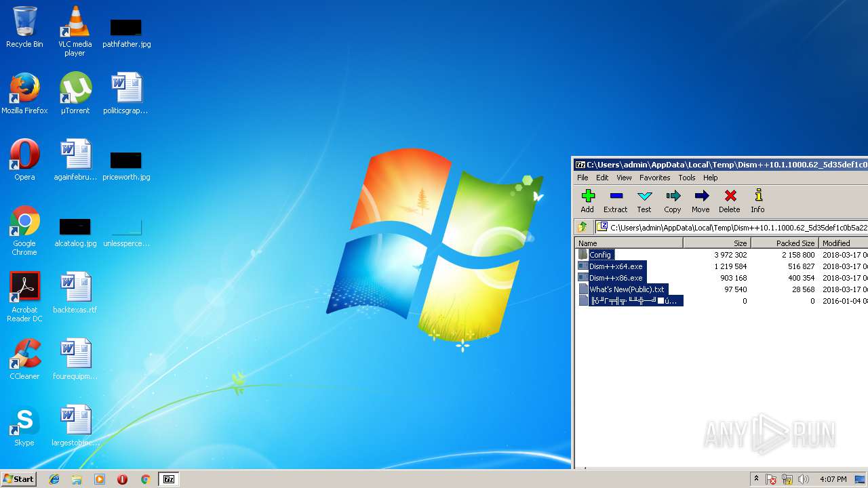The width and height of the screenshot is (868, 488).
Task: Click the 7-Zip taskbar button
Action: click(x=169, y=479)
